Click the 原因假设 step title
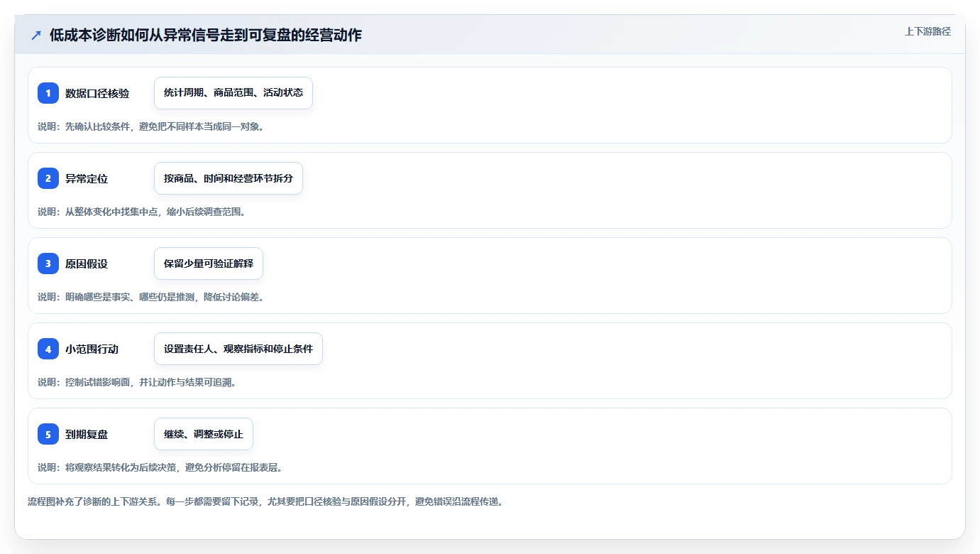The width and height of the screenshot is (980, 554). pos(87,264)
